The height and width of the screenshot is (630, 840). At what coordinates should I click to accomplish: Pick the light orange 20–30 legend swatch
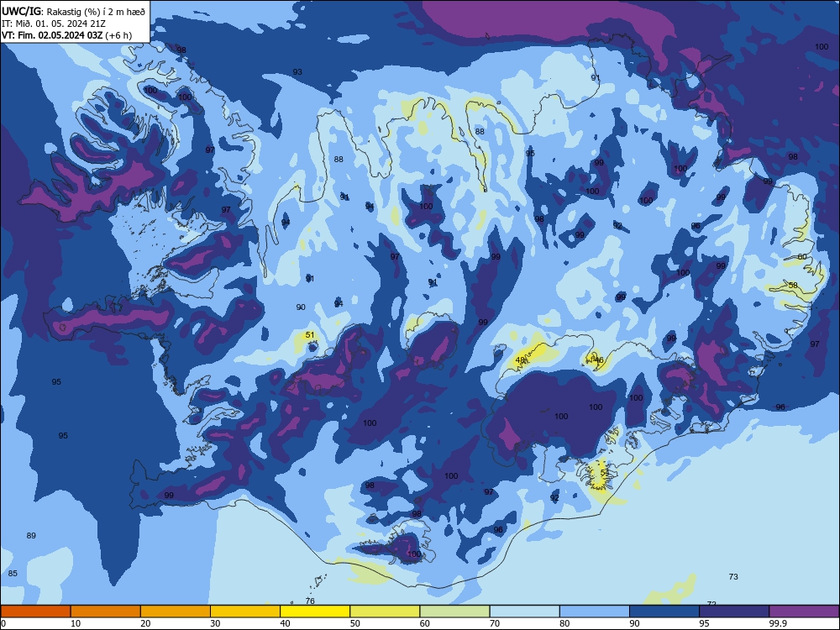[176, 612]
